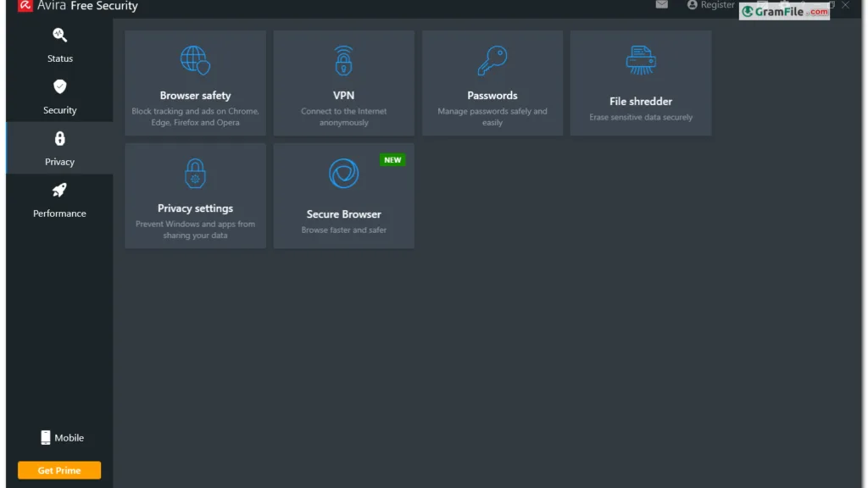
Task: Click the VPN lock signal icon
Action: (344, 60)
